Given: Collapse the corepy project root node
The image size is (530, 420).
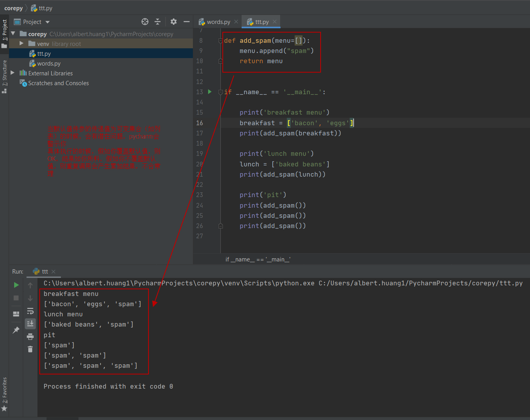Looking at the screenshot, I should click(13, 34).
